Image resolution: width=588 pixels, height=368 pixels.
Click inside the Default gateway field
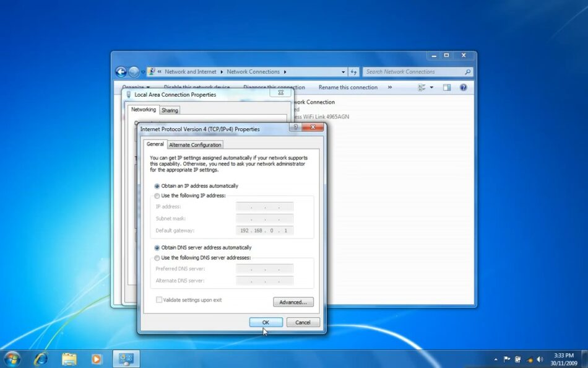coord(265,230)
